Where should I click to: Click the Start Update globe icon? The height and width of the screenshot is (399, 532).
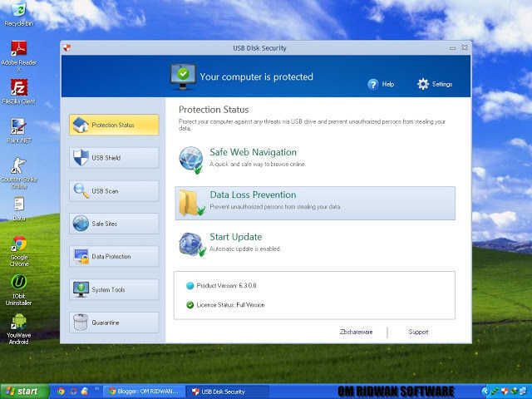click(x=192, y=244)
